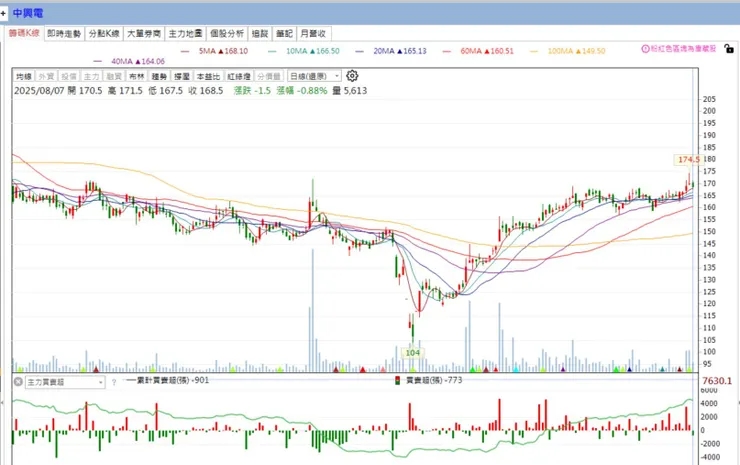
Task: Click the 174.5 high price label
Action: (x=689, y=160)
